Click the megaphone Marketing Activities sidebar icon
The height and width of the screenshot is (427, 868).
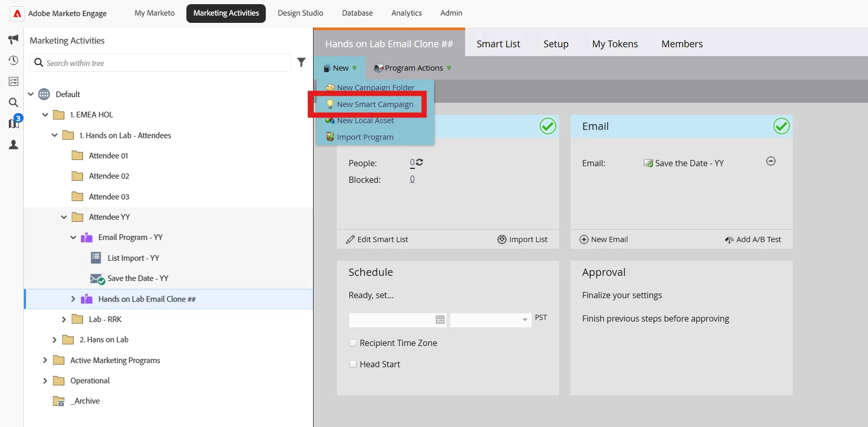(13, 39)
